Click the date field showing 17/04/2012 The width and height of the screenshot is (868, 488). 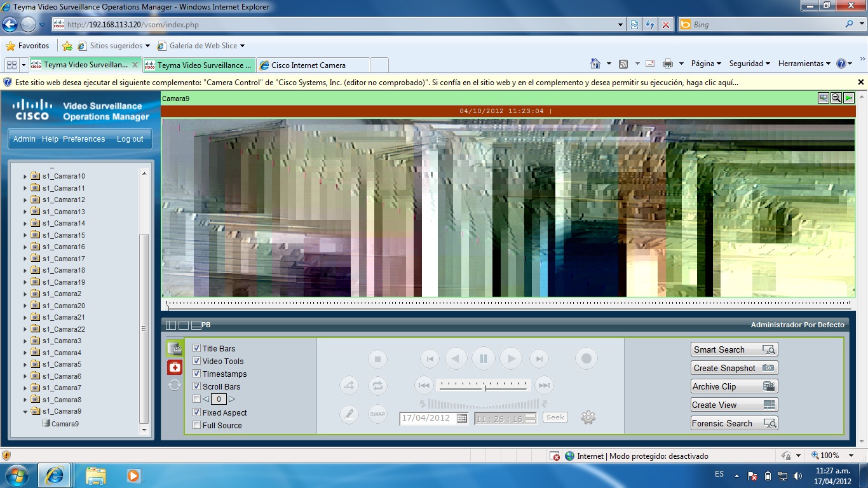428,418
